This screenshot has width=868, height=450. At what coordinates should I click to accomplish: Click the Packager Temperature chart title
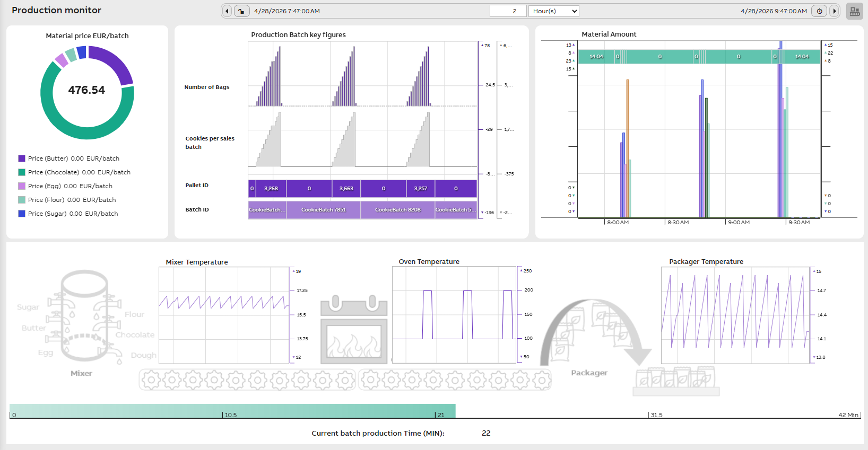tap(706, 262)
